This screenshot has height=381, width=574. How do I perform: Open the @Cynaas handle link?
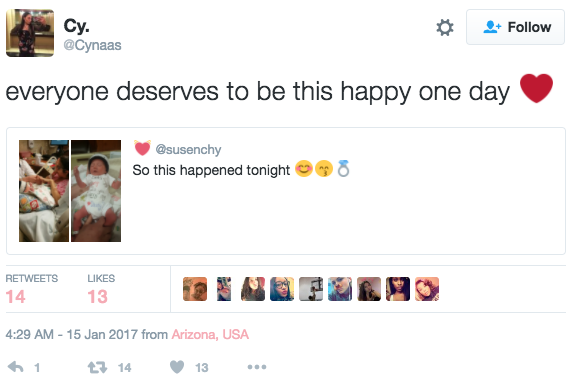click(92, 45)
